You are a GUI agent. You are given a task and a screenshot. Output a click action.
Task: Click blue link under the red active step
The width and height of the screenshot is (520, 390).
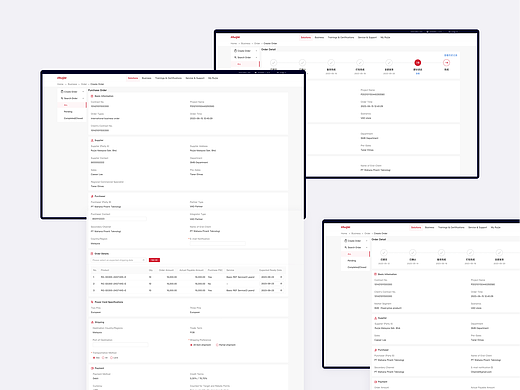[418, 73]
